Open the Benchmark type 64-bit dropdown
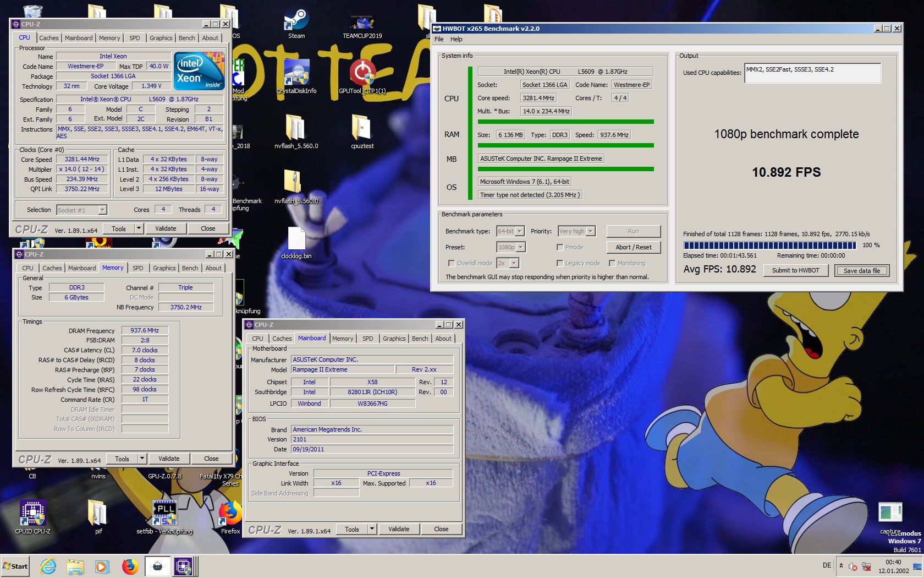Viewport: 924px width, 578px height. (520, 231)
